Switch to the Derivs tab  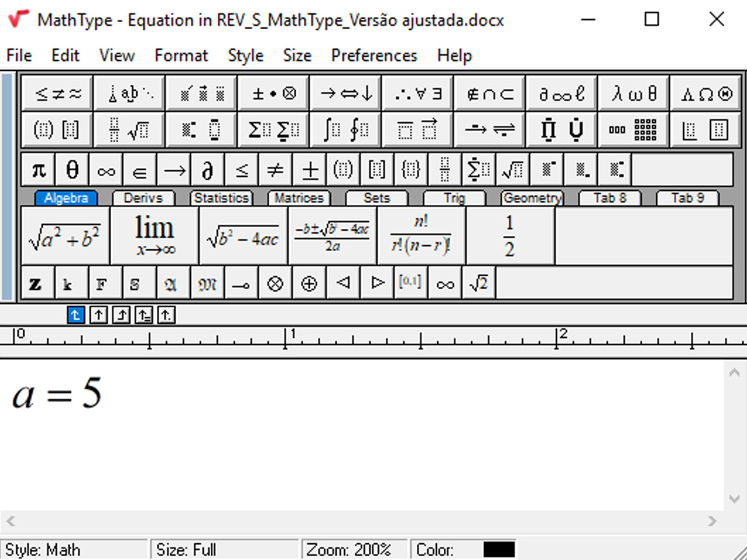[143, 198]
